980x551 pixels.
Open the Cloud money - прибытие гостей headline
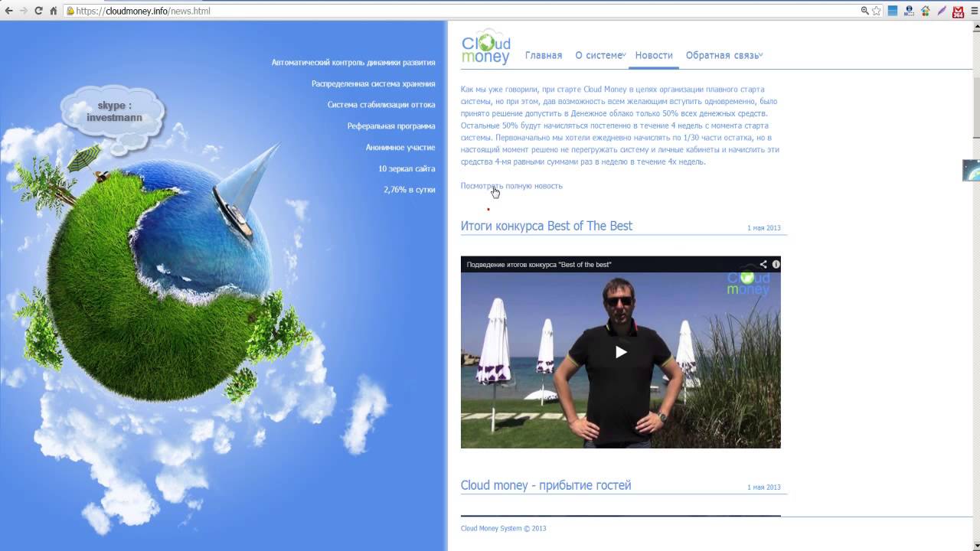coord(546,485)
